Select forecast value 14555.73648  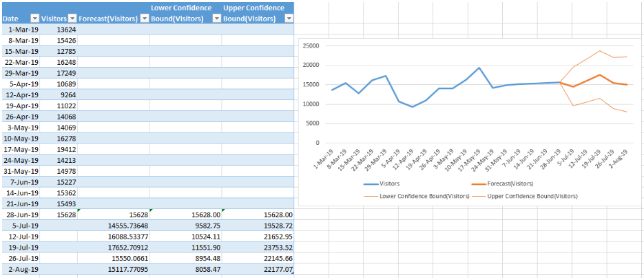click(114, 226)
